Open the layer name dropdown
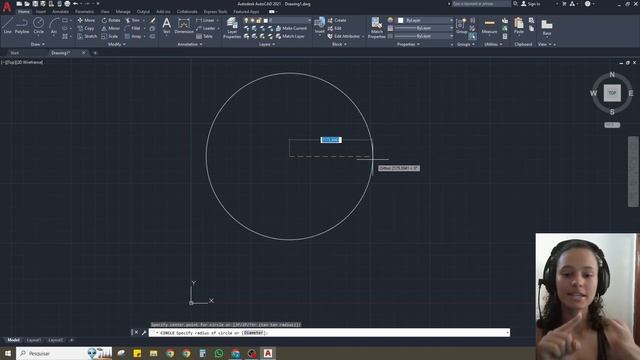The image size is (640, 360). coord(277,20)
